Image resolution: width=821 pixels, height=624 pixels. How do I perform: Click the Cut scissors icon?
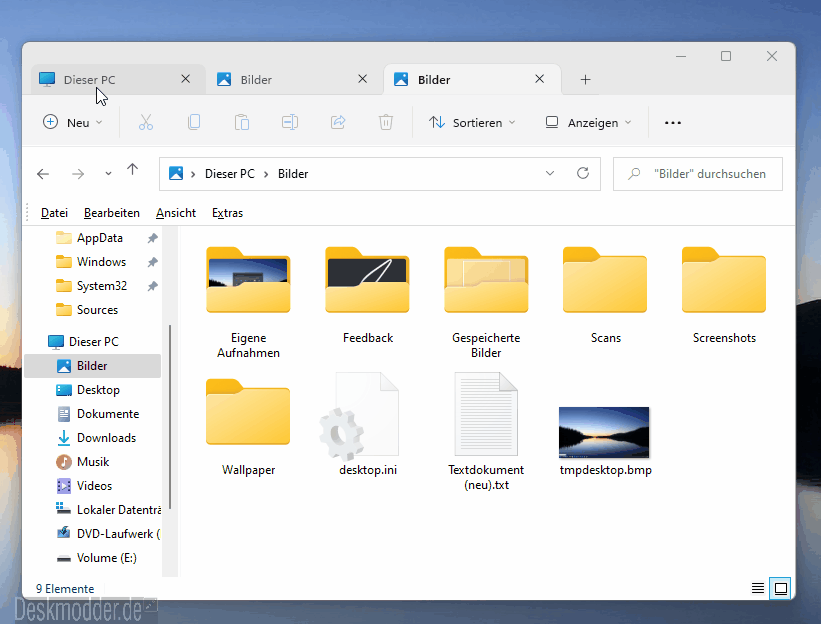click(x=146, y=122)
